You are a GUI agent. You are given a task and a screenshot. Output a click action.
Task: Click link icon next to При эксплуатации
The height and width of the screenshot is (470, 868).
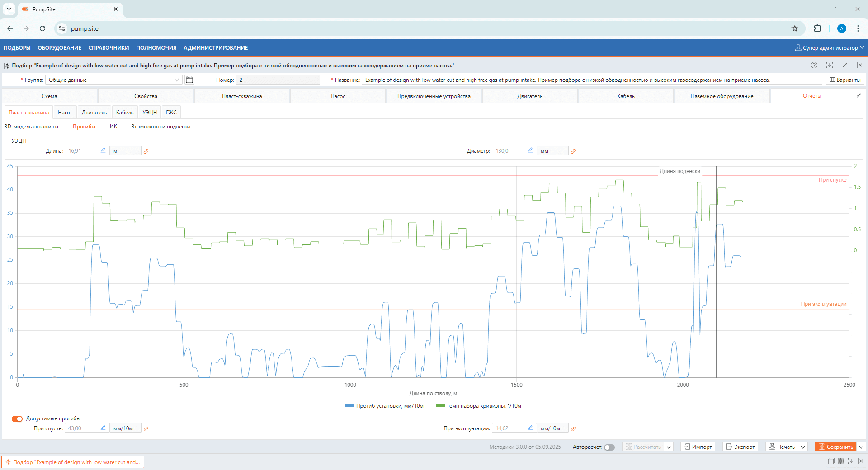point(573,429)
